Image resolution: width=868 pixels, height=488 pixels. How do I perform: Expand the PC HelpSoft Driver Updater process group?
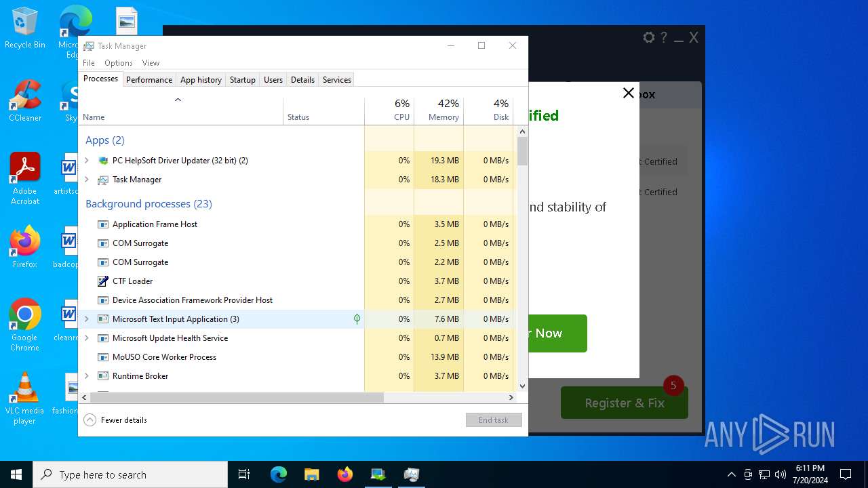(87, 161)
